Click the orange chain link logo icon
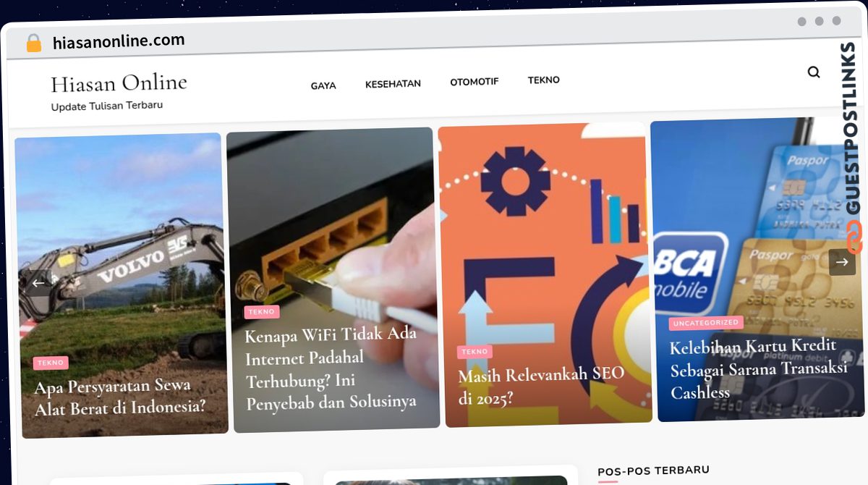 [x=854, y=237]
